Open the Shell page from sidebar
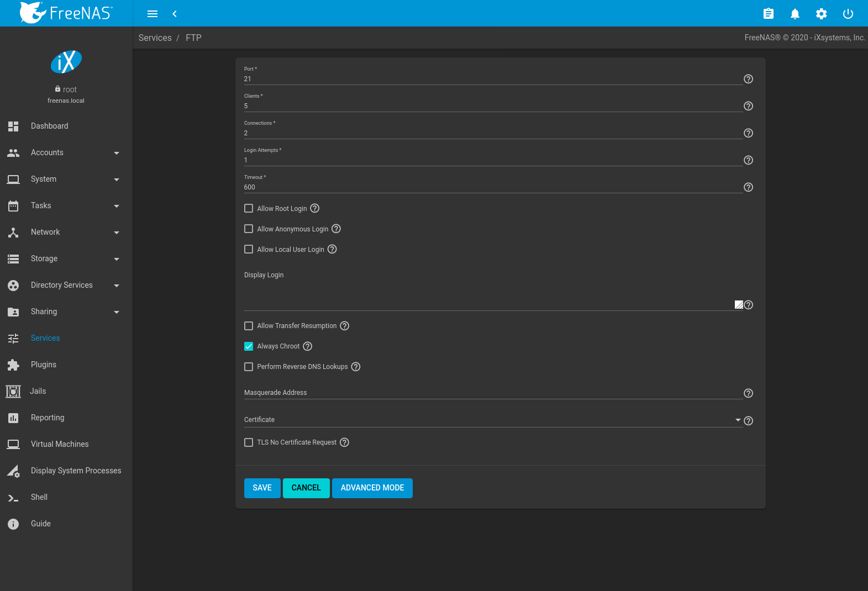 coord(39,497)
